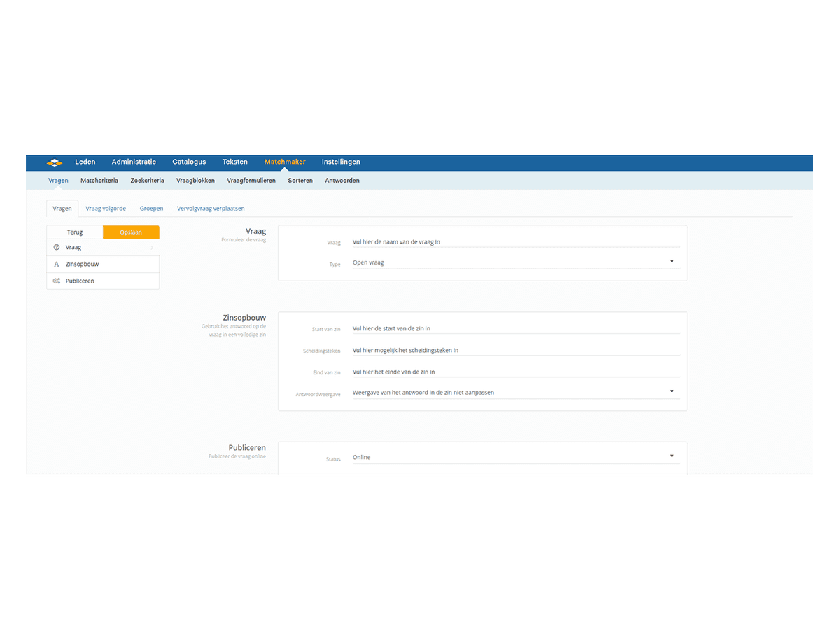Click the app logo icon in header

tap(55, 162)
